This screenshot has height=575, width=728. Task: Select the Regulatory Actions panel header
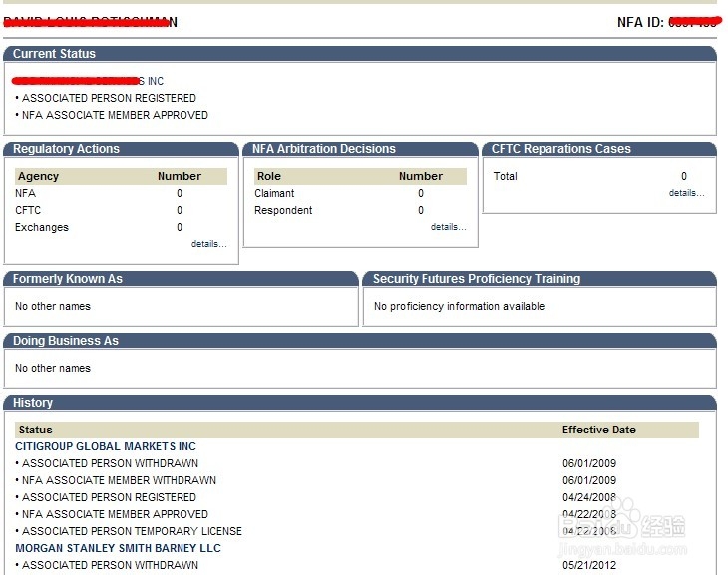point(122,148)
